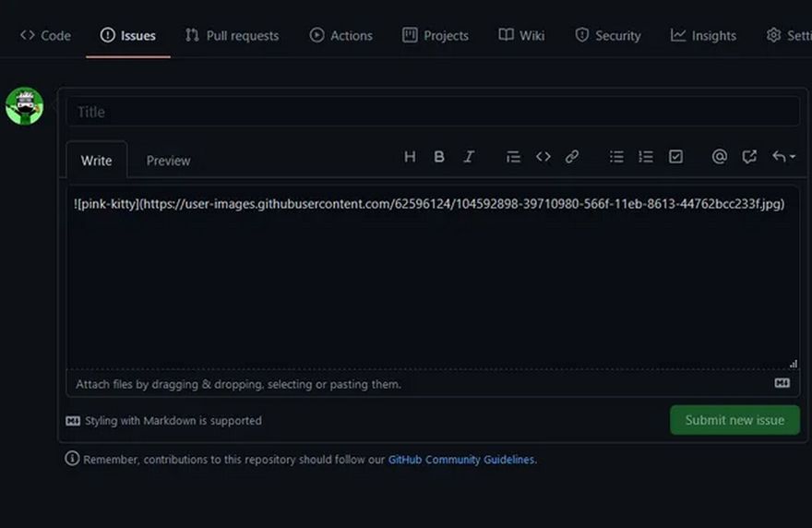Click Submit new issue button
The image size is (812, 528).
[734, 420]
